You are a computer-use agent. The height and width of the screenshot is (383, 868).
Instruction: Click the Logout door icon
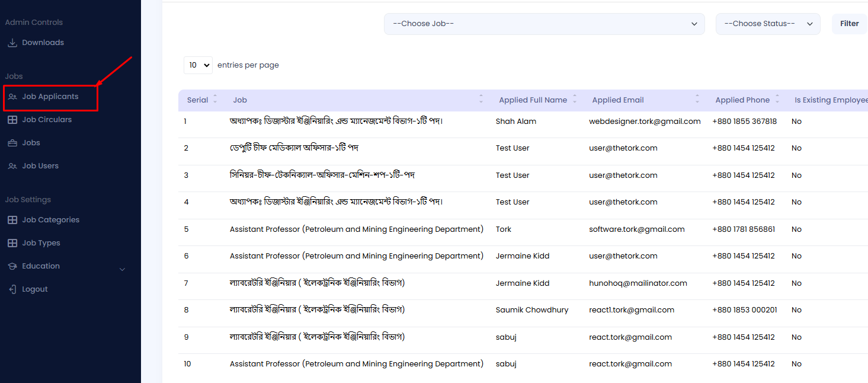pos(12,289)
